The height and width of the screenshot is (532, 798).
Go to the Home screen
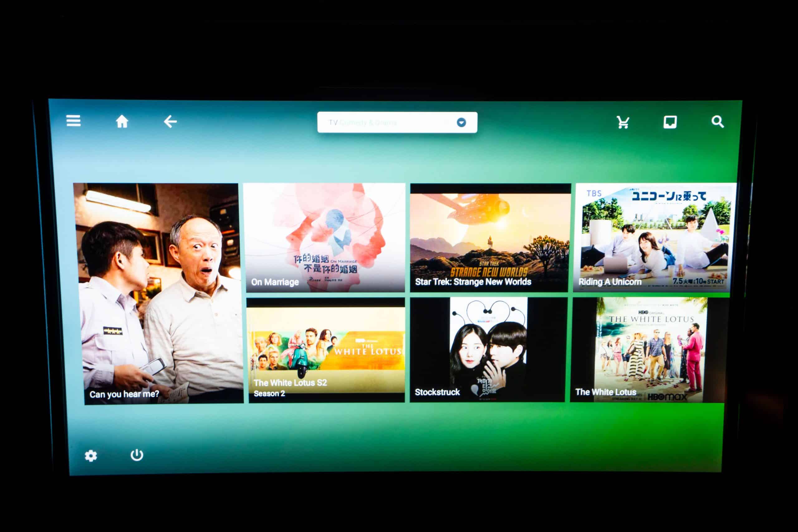click(x=122, y=121)
